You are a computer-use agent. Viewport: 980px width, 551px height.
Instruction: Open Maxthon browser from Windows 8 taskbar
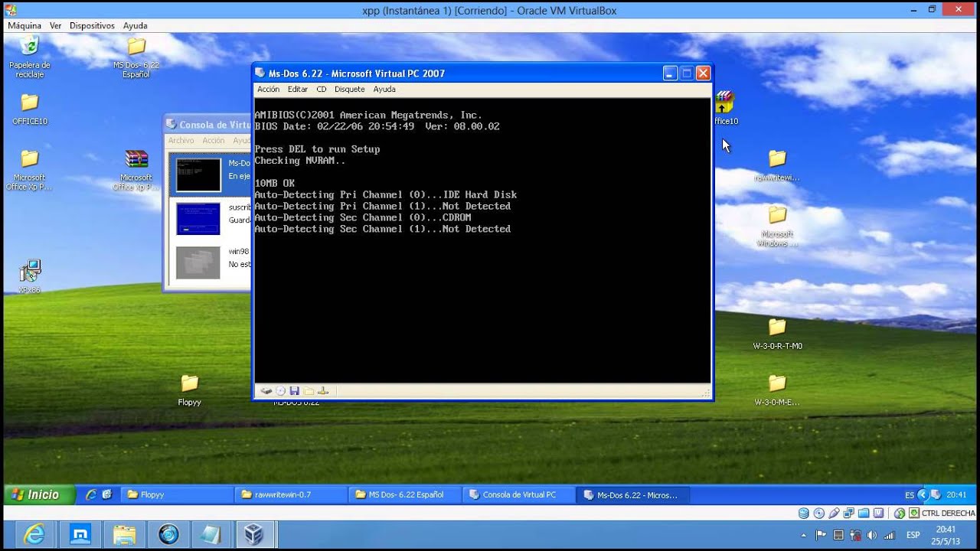[79, 534]
